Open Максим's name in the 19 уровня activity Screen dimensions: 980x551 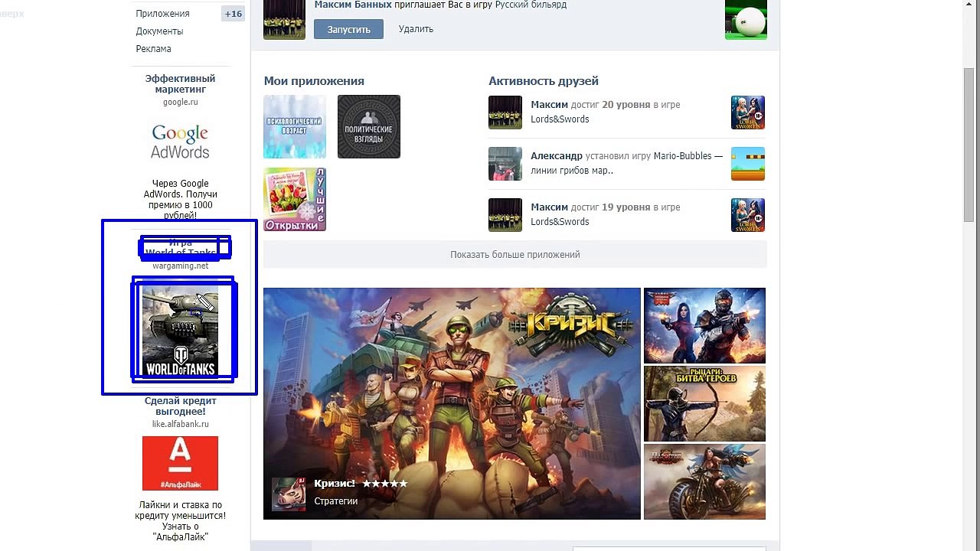549,207
